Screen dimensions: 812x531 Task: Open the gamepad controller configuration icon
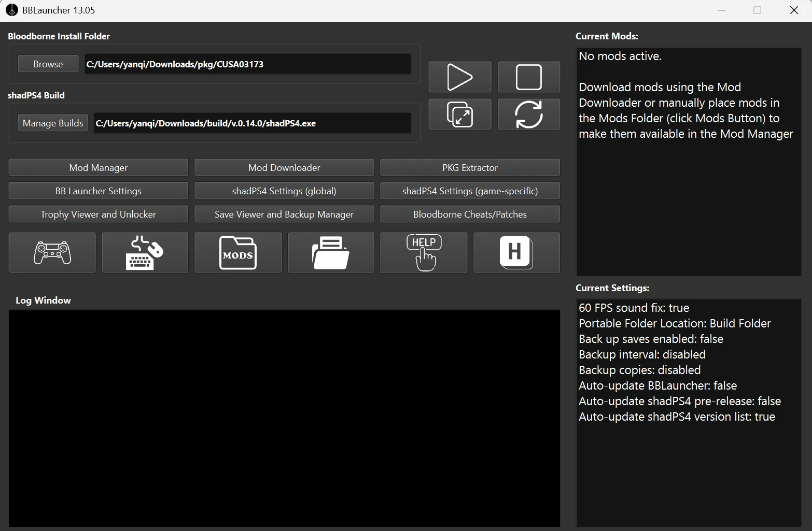tap(52, 253)
